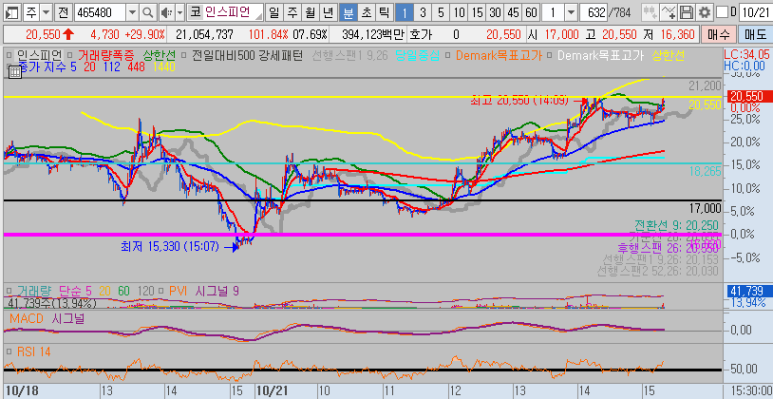Click the 매수 buy button
The width and height of the screenshot is (773, 399).
coord(718,35)
